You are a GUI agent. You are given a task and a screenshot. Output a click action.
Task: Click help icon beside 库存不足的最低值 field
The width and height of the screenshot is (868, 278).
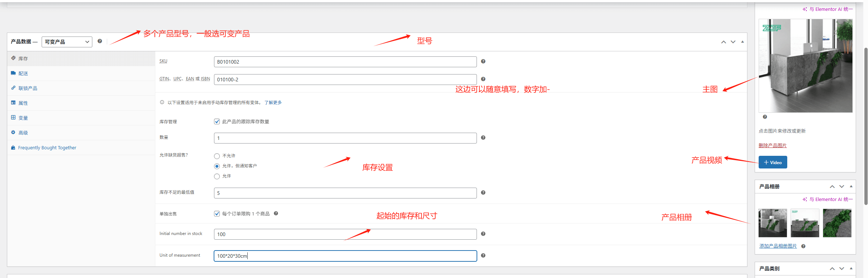483,193
